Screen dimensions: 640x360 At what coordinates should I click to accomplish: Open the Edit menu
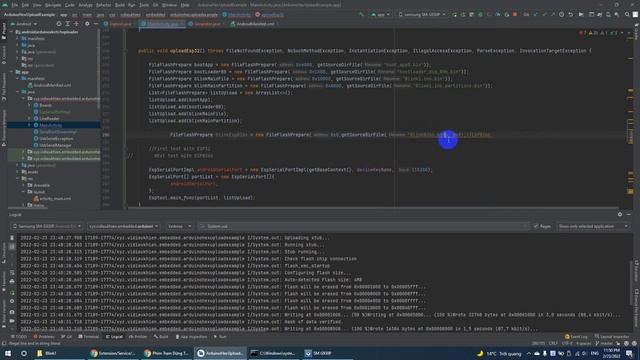[x=25, y=5]
